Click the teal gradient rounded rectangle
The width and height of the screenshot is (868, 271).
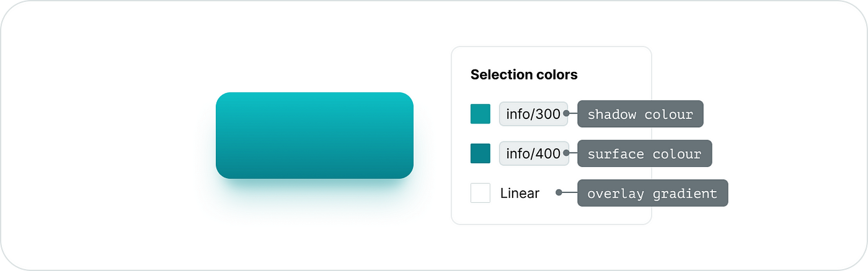pyautogui.click(x=314, y=135)
